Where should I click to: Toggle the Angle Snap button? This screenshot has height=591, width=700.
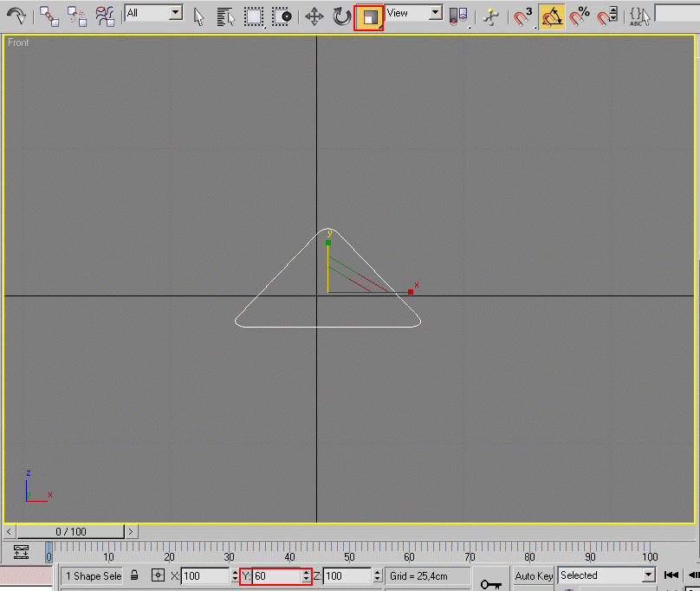(x=552, y=17)
